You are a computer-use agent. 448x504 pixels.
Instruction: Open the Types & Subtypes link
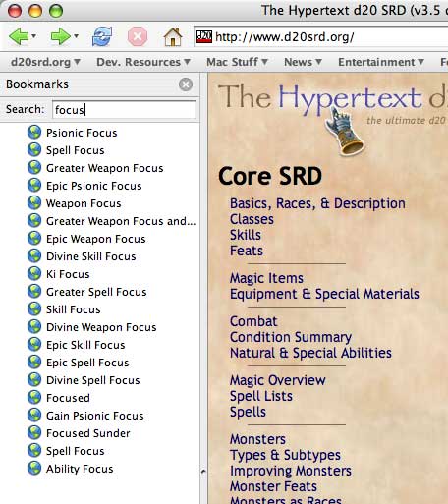tap(285, 455)
